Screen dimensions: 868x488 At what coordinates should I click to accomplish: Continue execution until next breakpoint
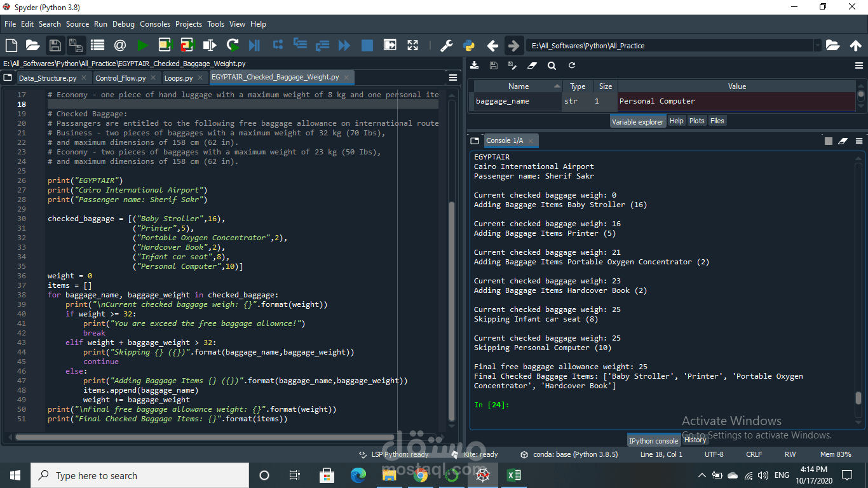point(344,45)
